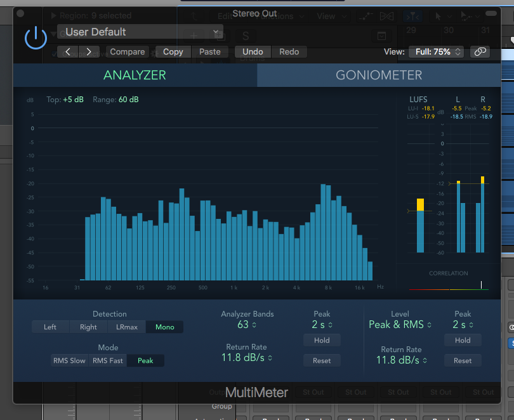Viewport: 514px width, 420px height.
Task: Open the level meter Peak 2 s dropdown
Action: coord(463,325)
